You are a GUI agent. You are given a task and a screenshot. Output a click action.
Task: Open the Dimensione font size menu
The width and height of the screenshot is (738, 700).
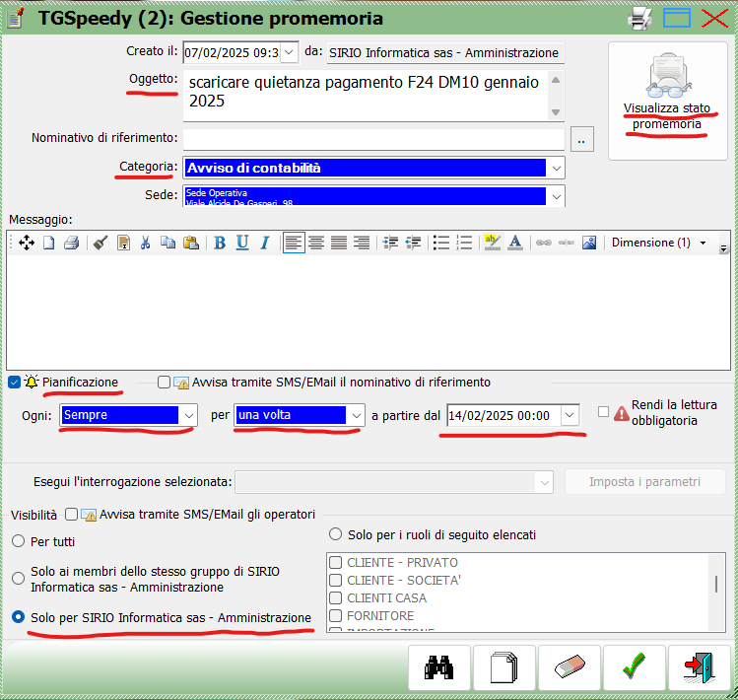pyautogui.click(x=658, y=243)
